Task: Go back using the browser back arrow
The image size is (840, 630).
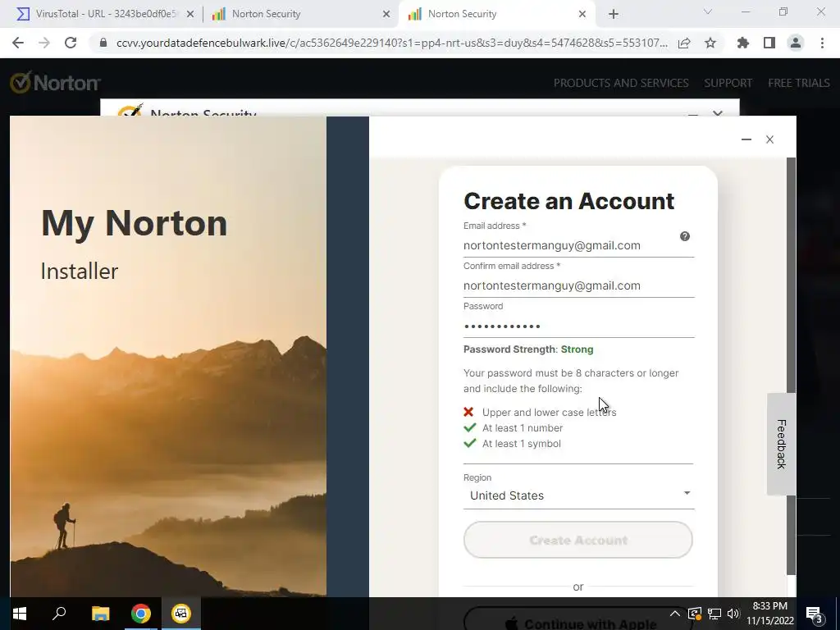Action: pos(18,43)
